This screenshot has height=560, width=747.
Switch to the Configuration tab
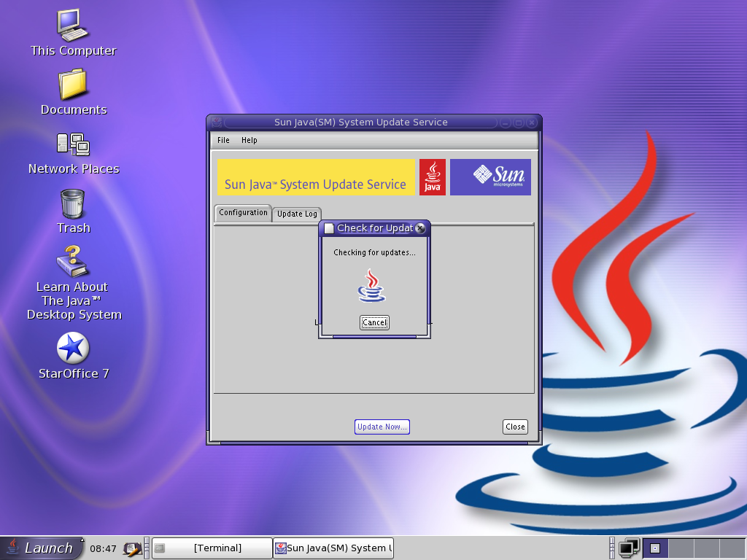[243, 213]
